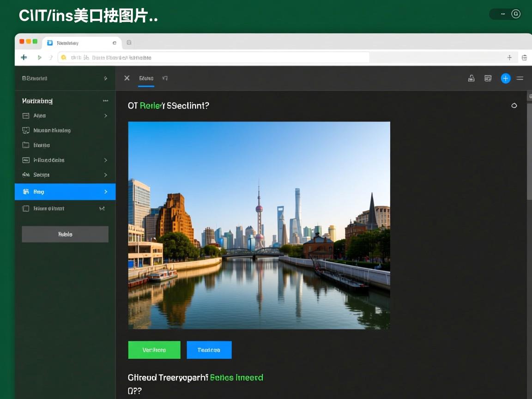Expand the Scrips sidebar item chevron
Image resolution: width=532 pixels, height=399 pixels.
click(x=106, y=175)
